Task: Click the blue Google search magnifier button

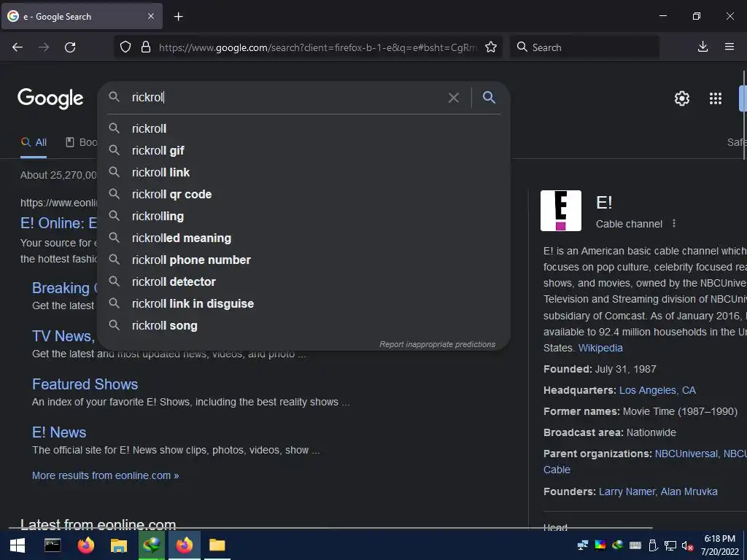Action: click(489, 98)
